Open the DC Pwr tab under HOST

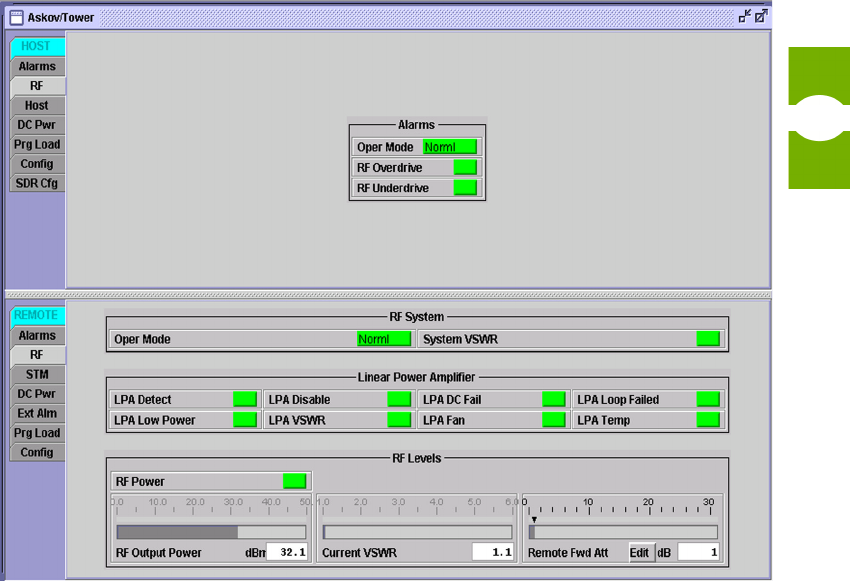(x=37, y=125)
